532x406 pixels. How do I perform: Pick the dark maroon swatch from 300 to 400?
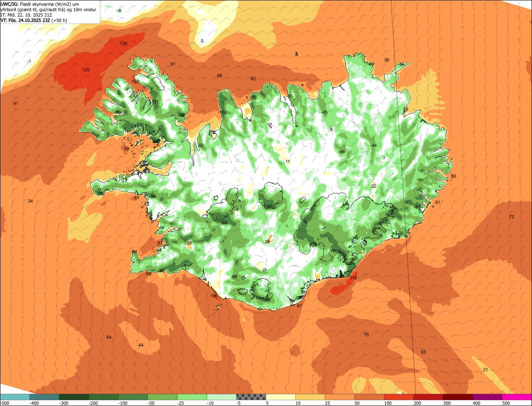(x=458, y=397)
